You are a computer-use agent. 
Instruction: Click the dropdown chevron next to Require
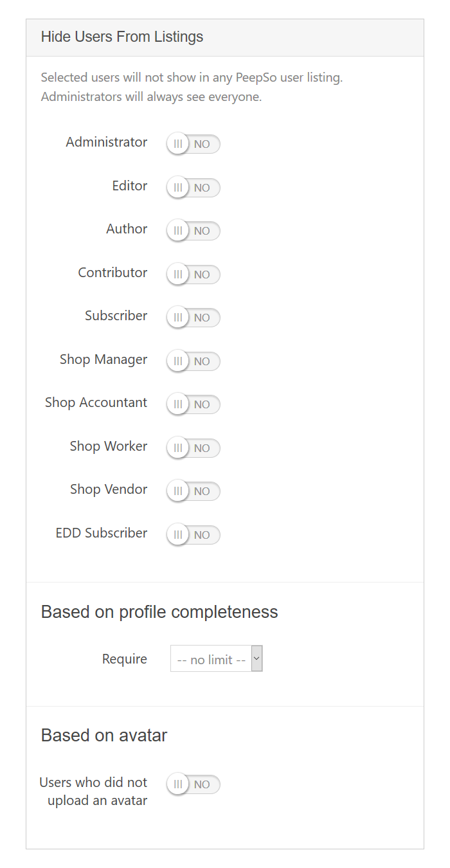pyautogui.click(x=257, y=658)
